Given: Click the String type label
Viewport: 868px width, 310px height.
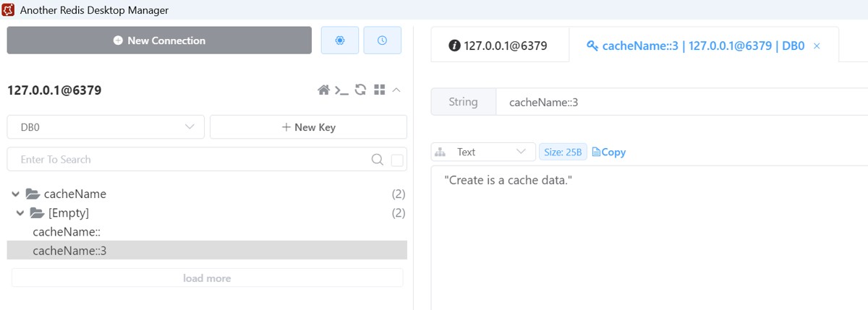Looking at the screenshot, I should coord(463,102).
